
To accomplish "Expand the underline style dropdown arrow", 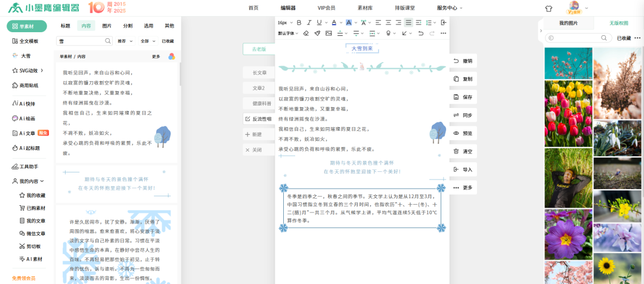I will tap(326, 23).
